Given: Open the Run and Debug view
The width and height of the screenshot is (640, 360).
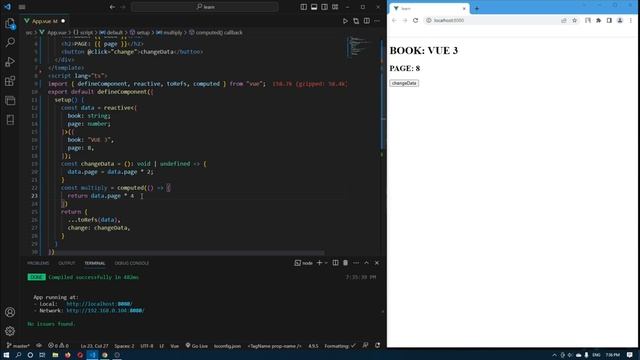Looking at the screenshot, I should (10, 62).
